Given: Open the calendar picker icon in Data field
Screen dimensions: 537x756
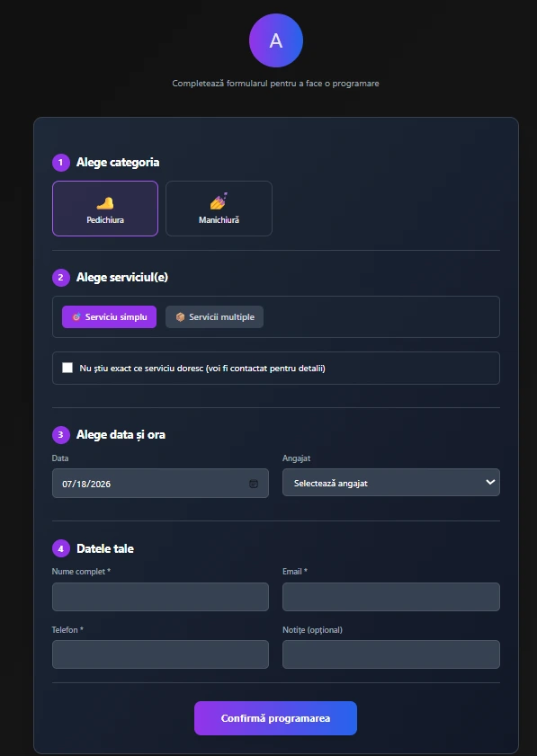Looking at the screenshot, I should coord(254,484).
